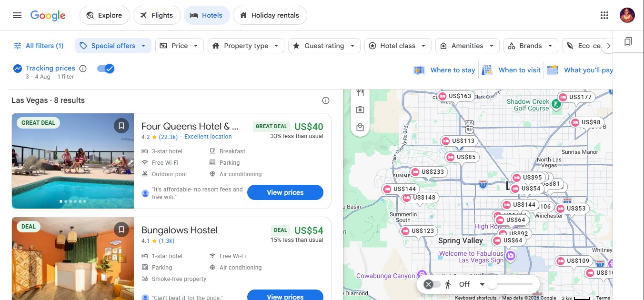
Task: Select the Hotels tab
Action: 207,15
